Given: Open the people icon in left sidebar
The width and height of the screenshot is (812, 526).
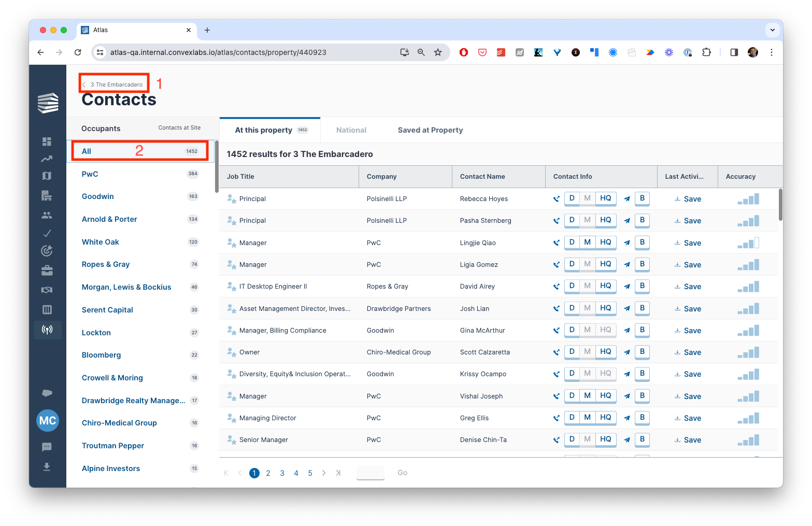Looking at the screenshot, I should click(x=47, y=215).
